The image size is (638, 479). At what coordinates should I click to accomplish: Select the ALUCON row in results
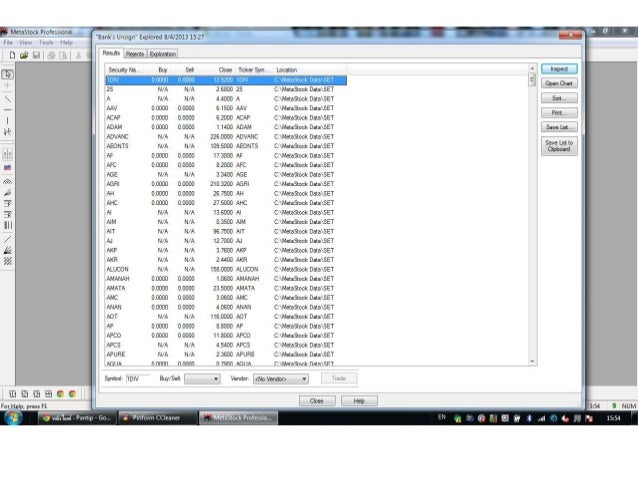[226, 269]
